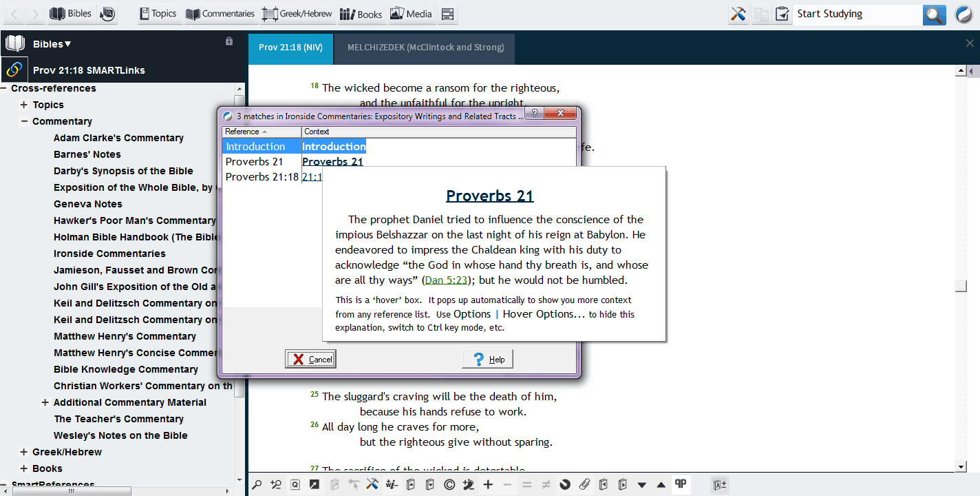Click the question mark help button in dialog title
Viewport: 980px width, 496px height.
(x=534, y=114)
